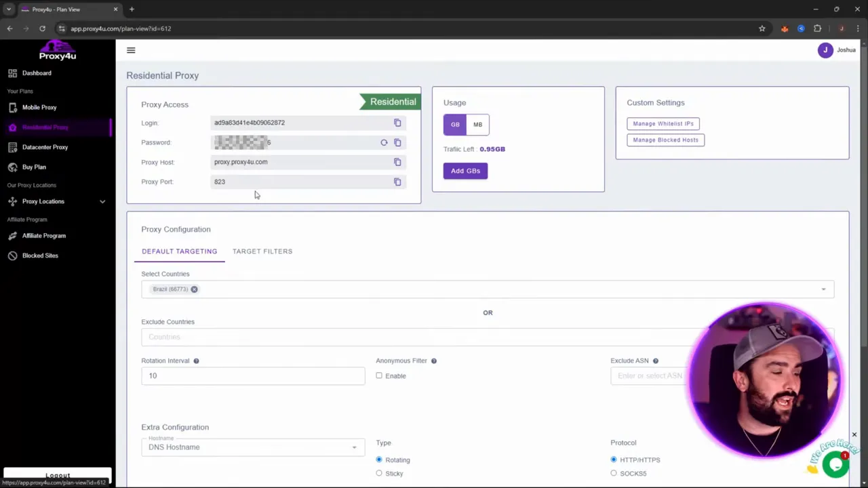Open the hamburger navigation menu
Viewport: 868px width, 488px height.
coord(131,50)
